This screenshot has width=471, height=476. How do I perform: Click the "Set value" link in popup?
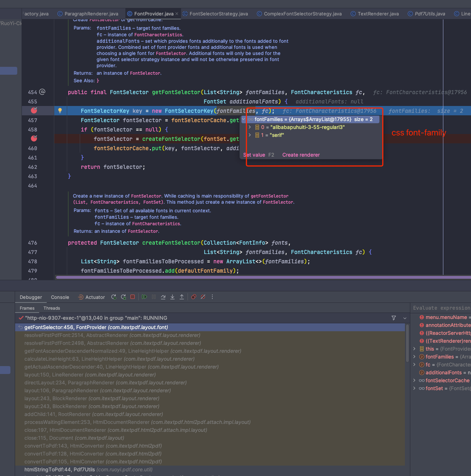click(x=254, y=155)
